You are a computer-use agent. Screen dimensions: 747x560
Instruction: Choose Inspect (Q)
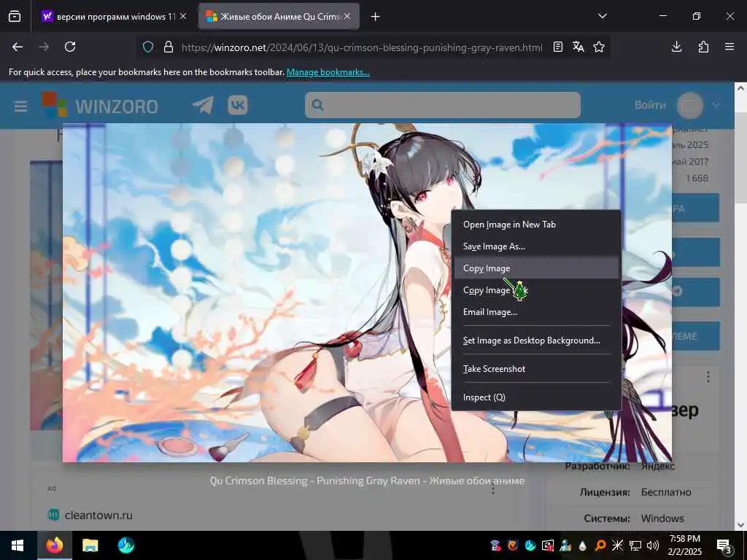[536, 397]
